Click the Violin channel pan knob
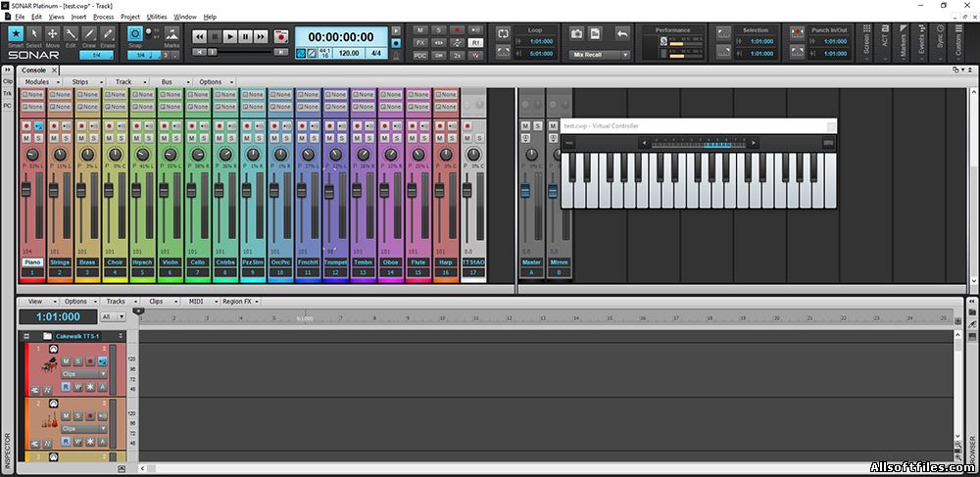 (170, 154)
